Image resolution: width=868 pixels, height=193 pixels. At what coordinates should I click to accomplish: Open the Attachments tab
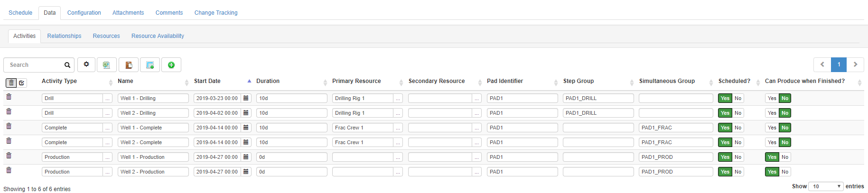click(128, 13)
